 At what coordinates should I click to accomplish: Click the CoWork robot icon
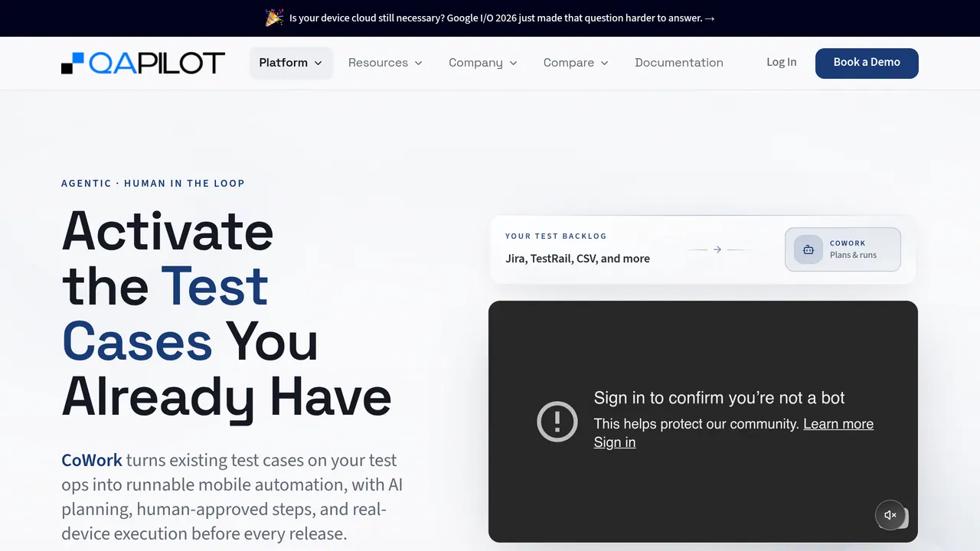(x=808, y=249)
